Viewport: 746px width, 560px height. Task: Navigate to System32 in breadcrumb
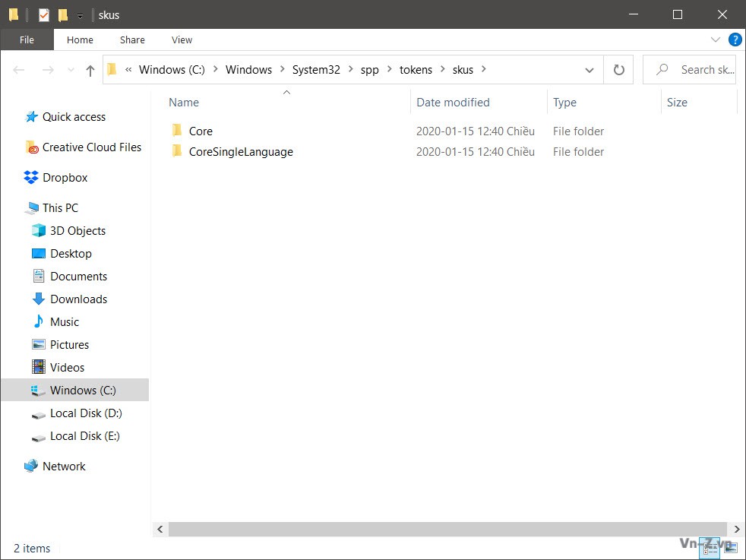(x=316, y=69)
